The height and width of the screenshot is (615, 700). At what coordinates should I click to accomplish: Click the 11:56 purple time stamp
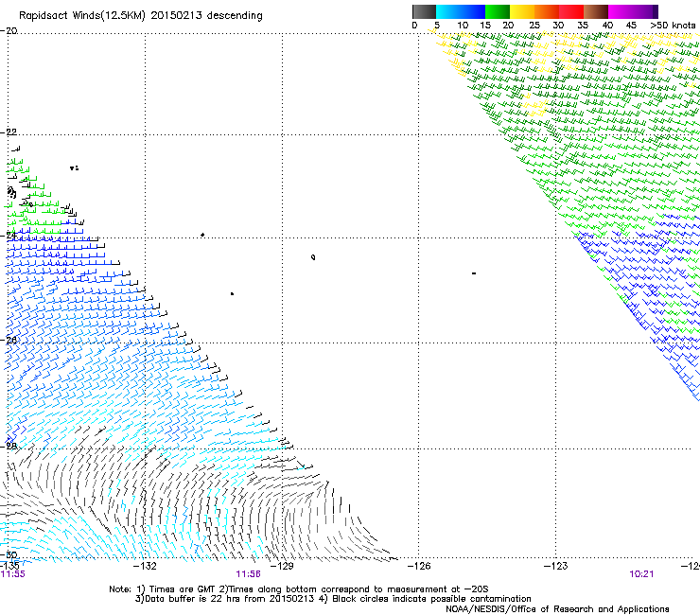pyautogui.click(x=248, y=574)
